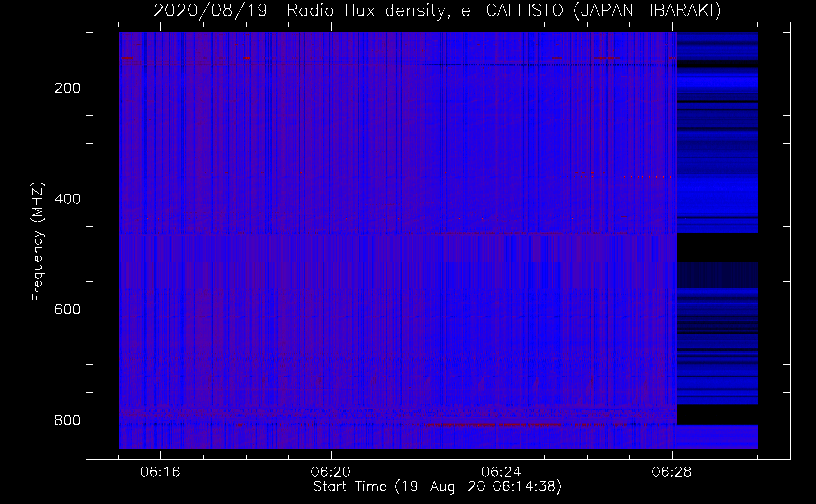Click the 06:28 time tick label
The image size is (816, 504).
(x=672, y=472)
